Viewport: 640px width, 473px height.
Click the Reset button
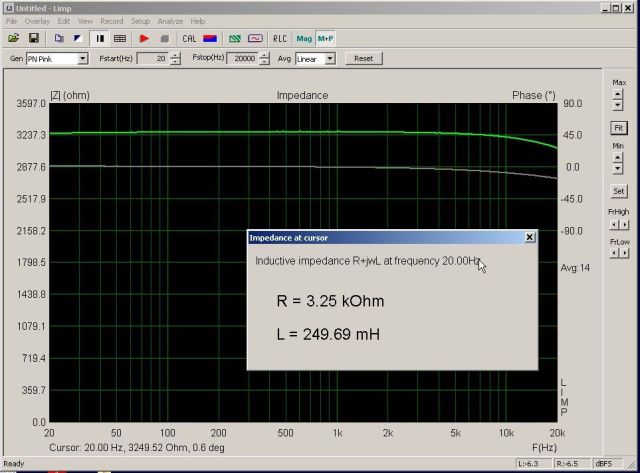coord(364,58)
